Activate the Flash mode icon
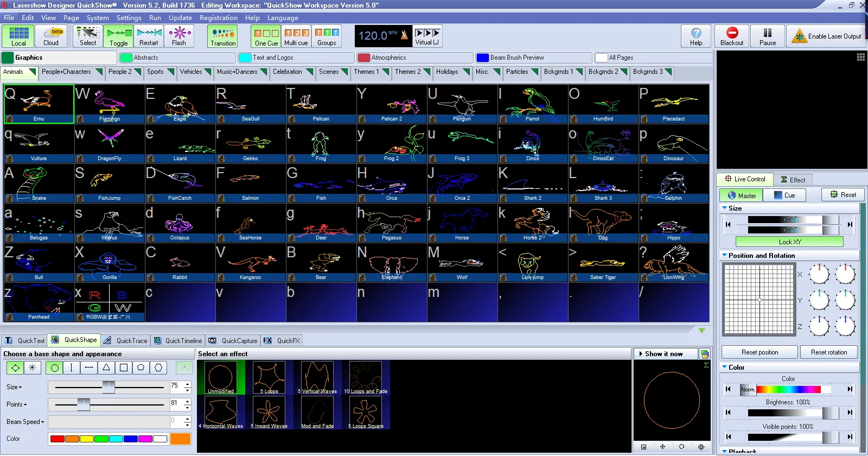Viewport: 868px width, 456px height. 179,36
